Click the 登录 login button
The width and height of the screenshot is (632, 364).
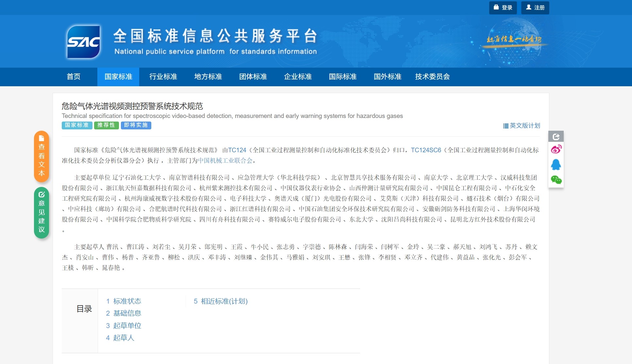503,8
